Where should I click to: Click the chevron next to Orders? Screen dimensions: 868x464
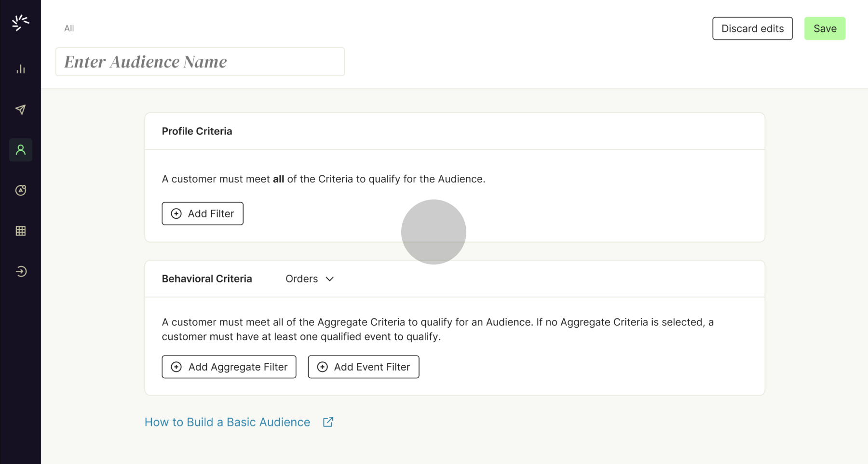330,279
